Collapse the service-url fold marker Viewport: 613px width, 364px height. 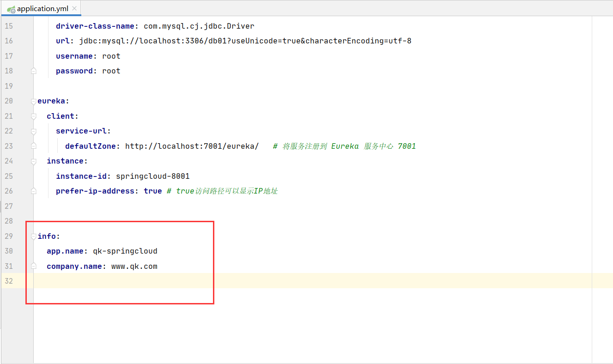click(x=33, y=131)
